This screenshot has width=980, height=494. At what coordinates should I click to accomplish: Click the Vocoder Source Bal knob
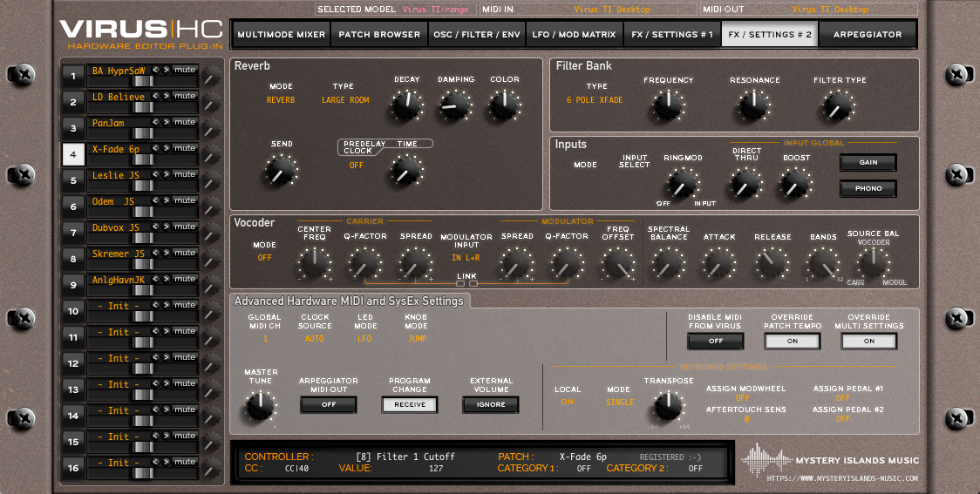click(x=873, y=263)
